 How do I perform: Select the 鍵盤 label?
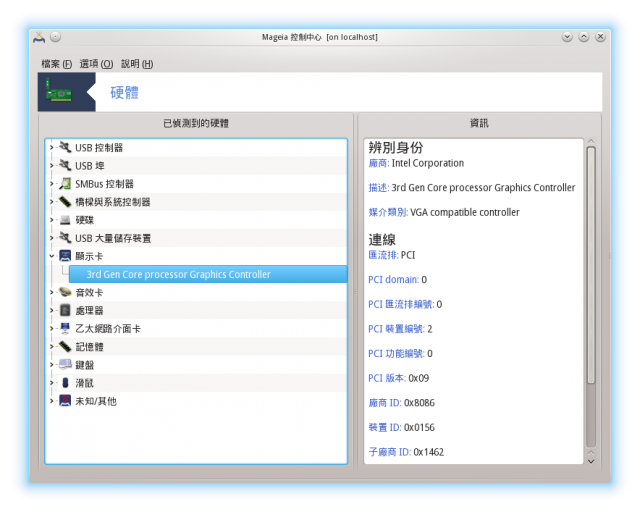84,365
